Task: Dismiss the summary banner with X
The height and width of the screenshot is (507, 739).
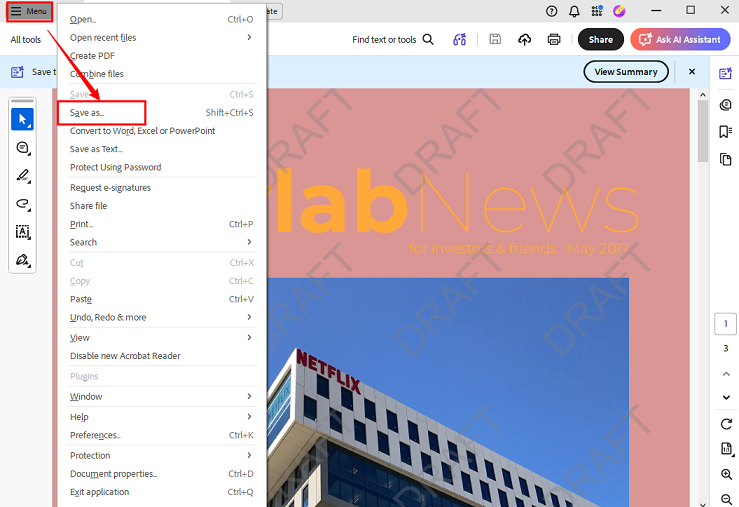Action: coord(692,72)
